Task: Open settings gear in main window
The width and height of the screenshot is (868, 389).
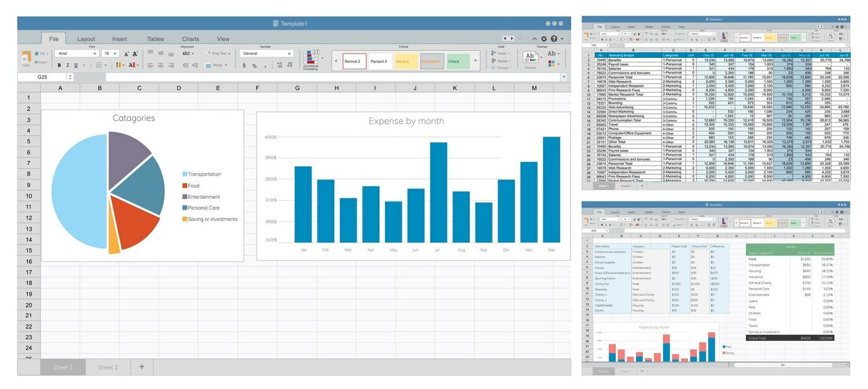Action: tap(544, 39)
